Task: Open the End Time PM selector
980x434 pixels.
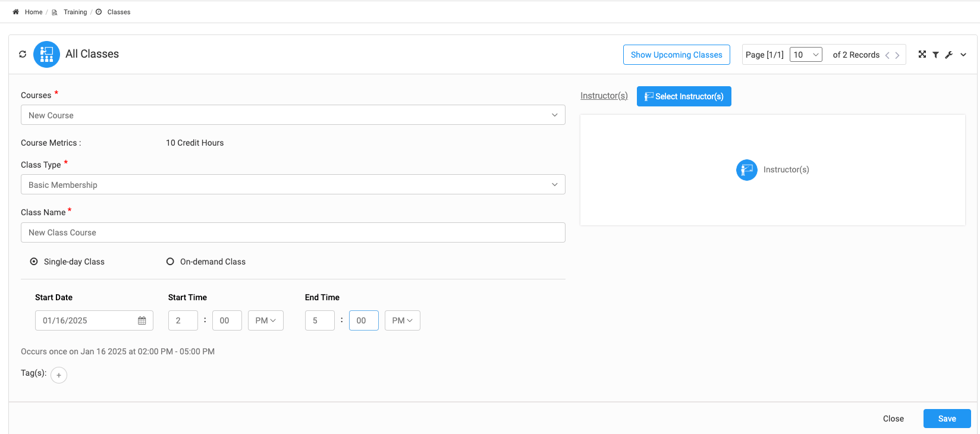Action: point(403,320)
